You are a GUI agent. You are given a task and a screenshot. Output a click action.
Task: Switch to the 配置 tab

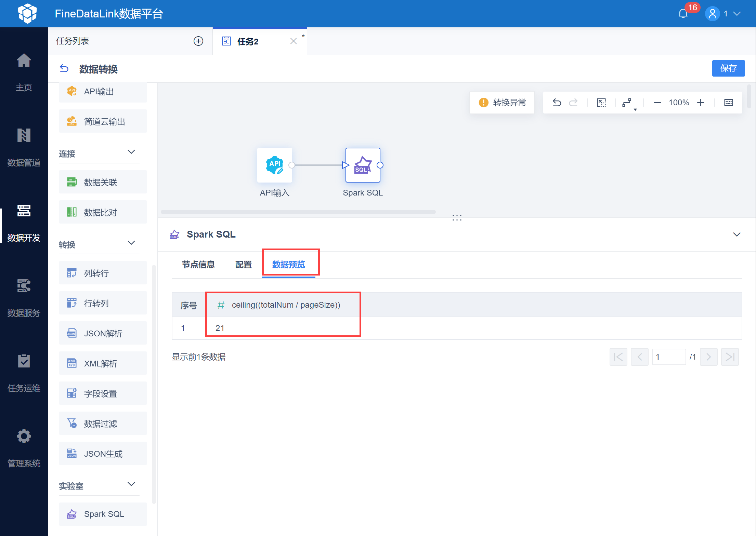tap(243, 265)
